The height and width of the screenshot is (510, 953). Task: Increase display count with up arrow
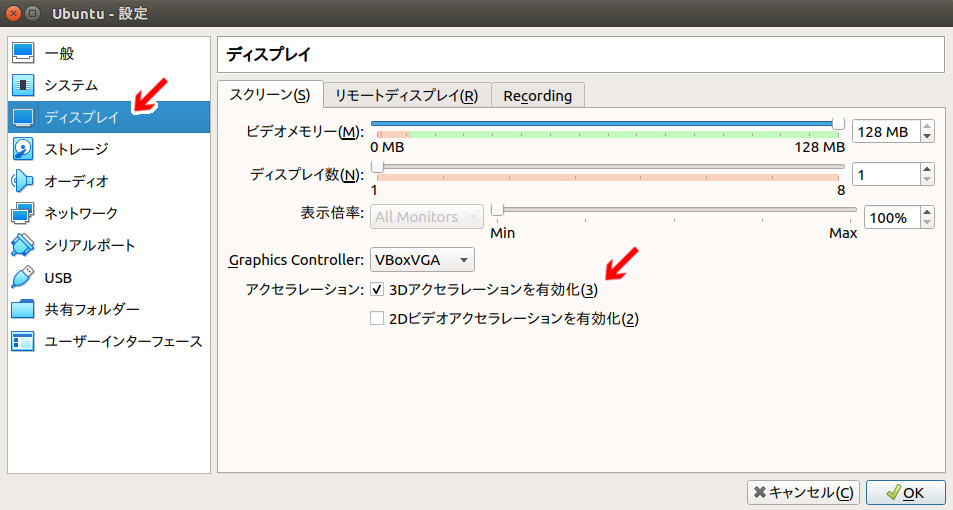[x=927, y=169]
